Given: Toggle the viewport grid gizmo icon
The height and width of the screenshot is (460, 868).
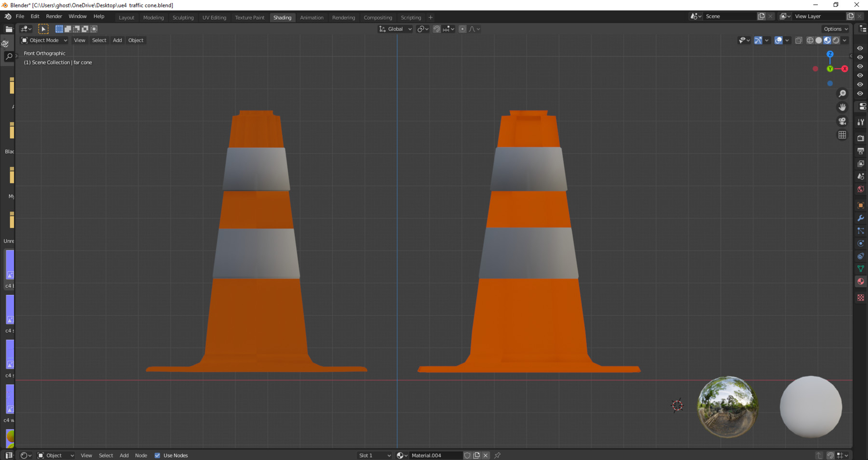Looking at the screenshot, I should 842,135.
